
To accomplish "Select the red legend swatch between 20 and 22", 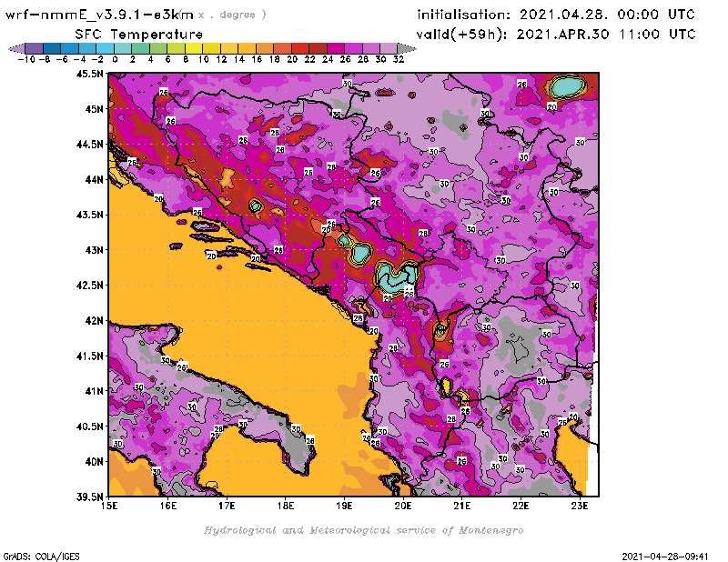I will click(x=300, y=48).
